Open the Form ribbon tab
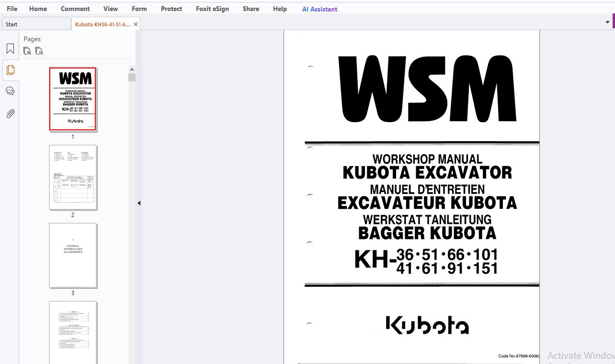The image size is (615, 364). (139, 9)
